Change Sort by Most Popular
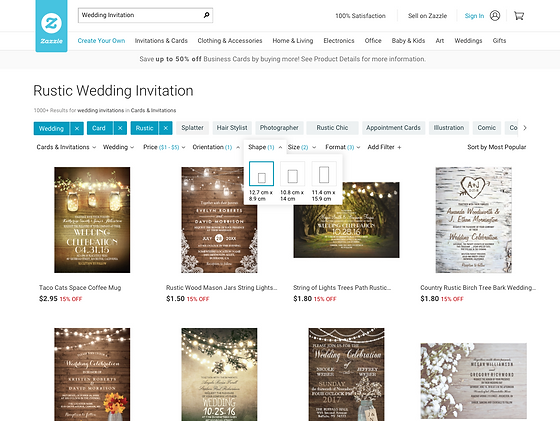 click(x=496, y=147)
